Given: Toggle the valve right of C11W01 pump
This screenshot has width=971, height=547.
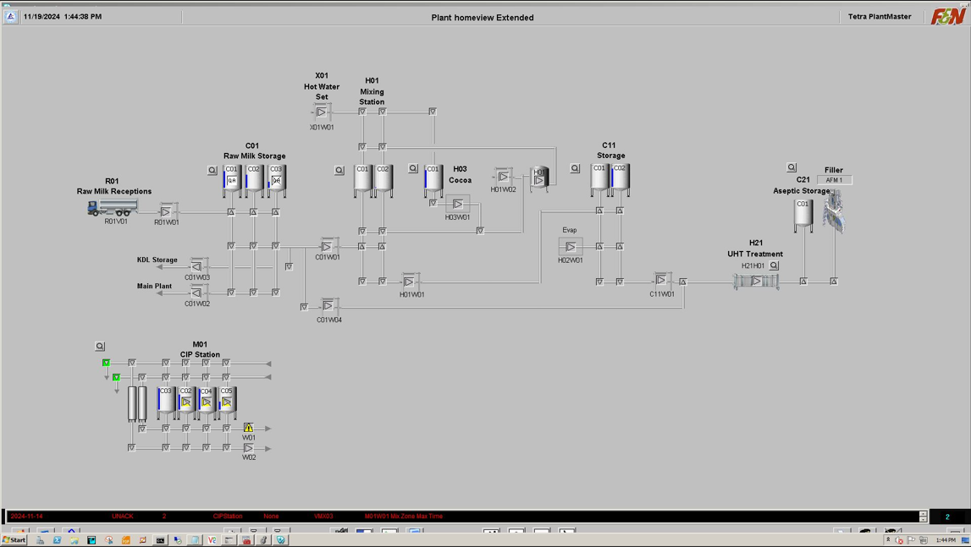Looking at the screenshot, I should coord(683,282).
